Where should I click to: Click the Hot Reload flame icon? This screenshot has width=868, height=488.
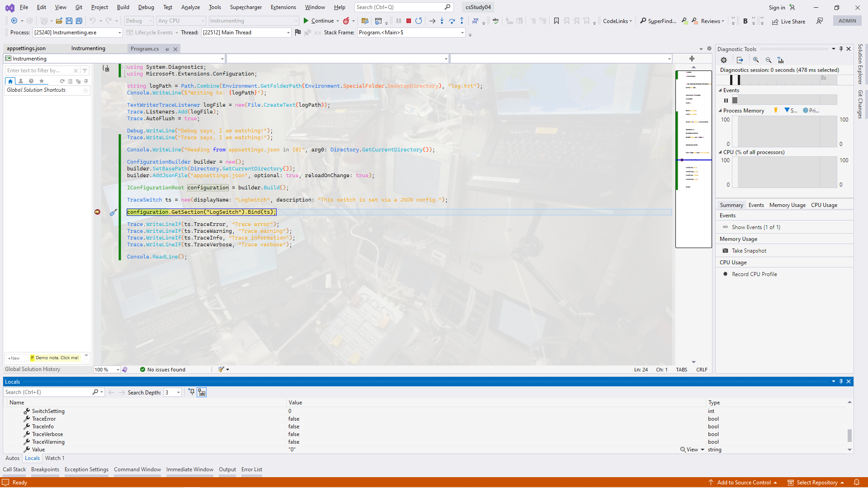(x=346, y=21)
